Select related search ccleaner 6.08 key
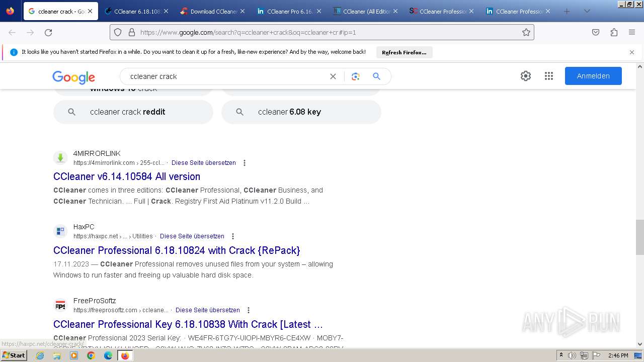The image size is (644, 362). pyautogui.click(x=301, y=112)
